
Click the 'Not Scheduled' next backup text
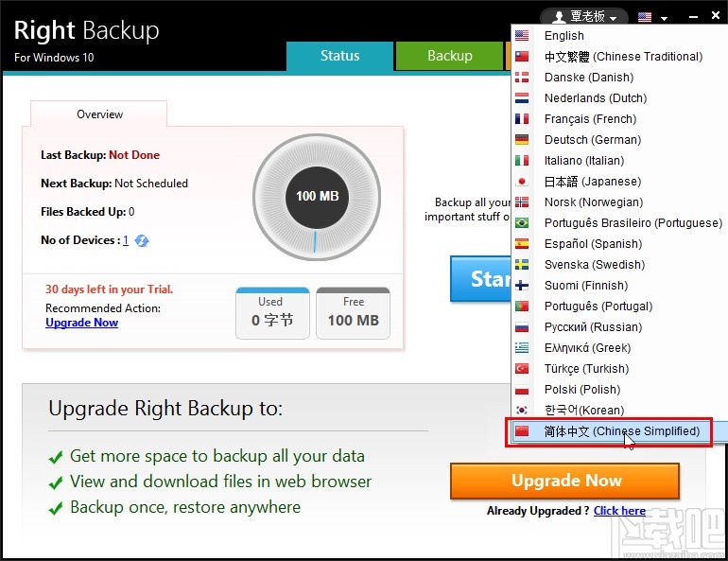coord(151,184)
